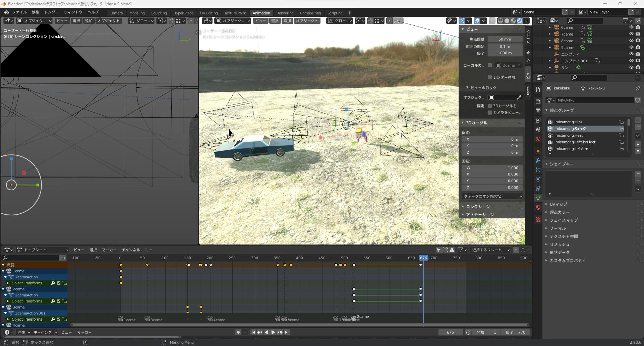Collapse the 2came channel in dopesheet

tap(3, 289)
